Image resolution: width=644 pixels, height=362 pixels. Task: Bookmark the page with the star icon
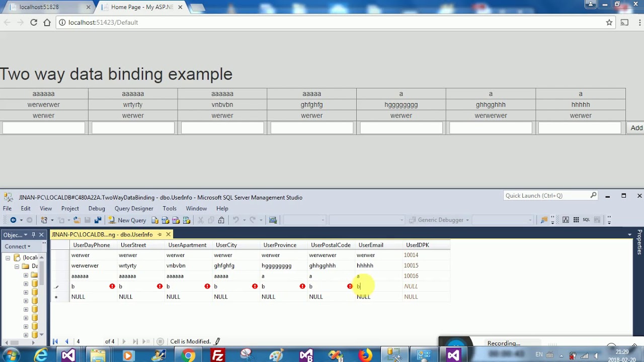click(609, 22)
